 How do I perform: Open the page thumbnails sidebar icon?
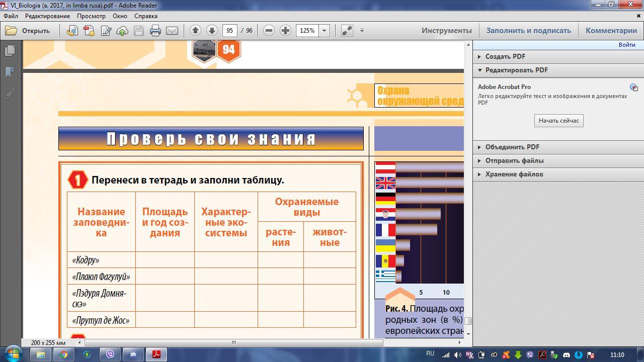tap(9, 50)
